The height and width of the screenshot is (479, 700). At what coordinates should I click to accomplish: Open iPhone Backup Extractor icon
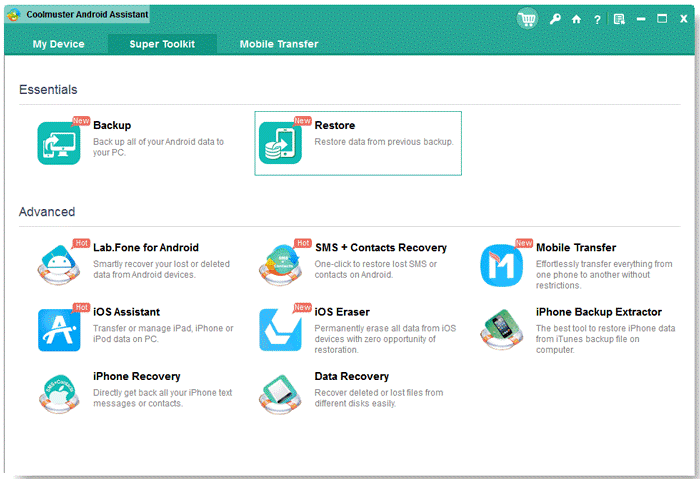pyautogui.click(x=502, y=329)
